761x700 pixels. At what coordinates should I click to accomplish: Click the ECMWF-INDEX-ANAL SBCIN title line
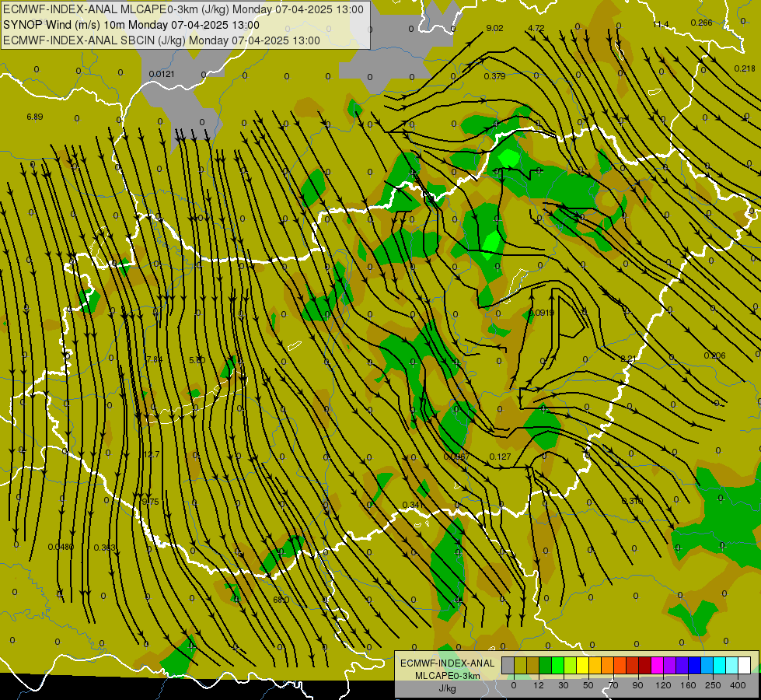tap(162, 40)
